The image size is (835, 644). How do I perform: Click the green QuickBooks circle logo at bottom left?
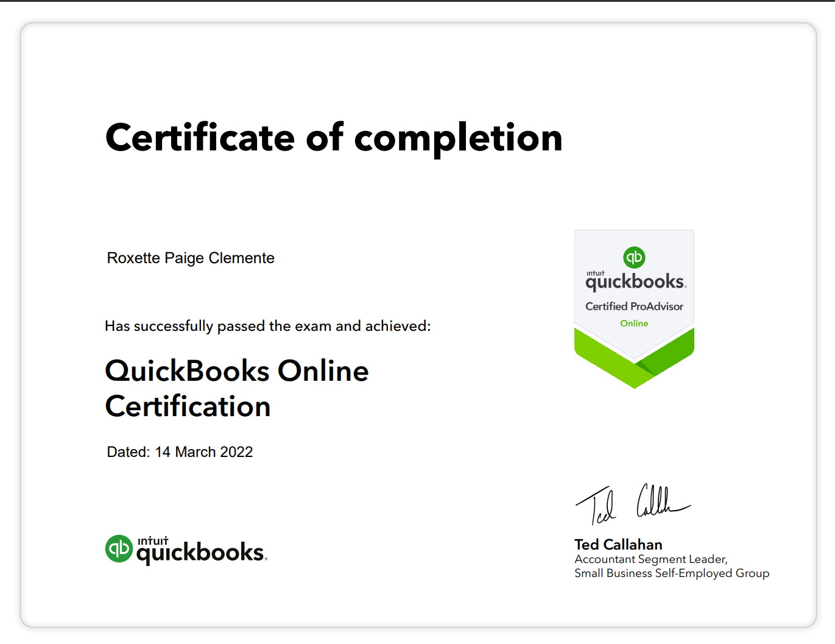pyautogui.click(x=119, y=549)
